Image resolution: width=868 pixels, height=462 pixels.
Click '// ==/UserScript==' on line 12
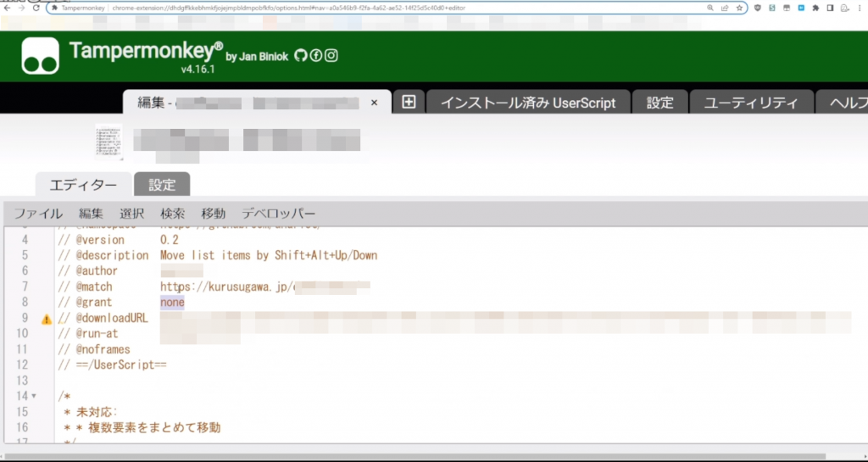[x=112, y=365]
